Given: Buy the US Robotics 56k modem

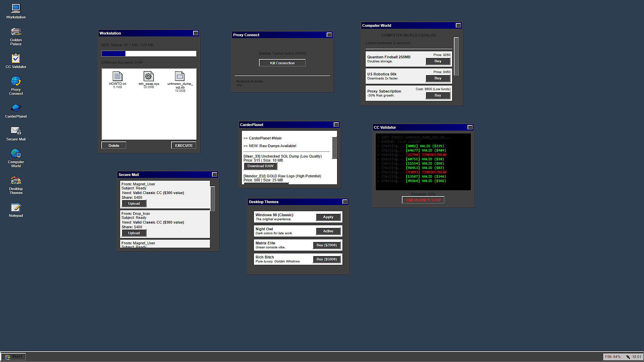Looking at the screenshot, I should (x=438, y=78).
